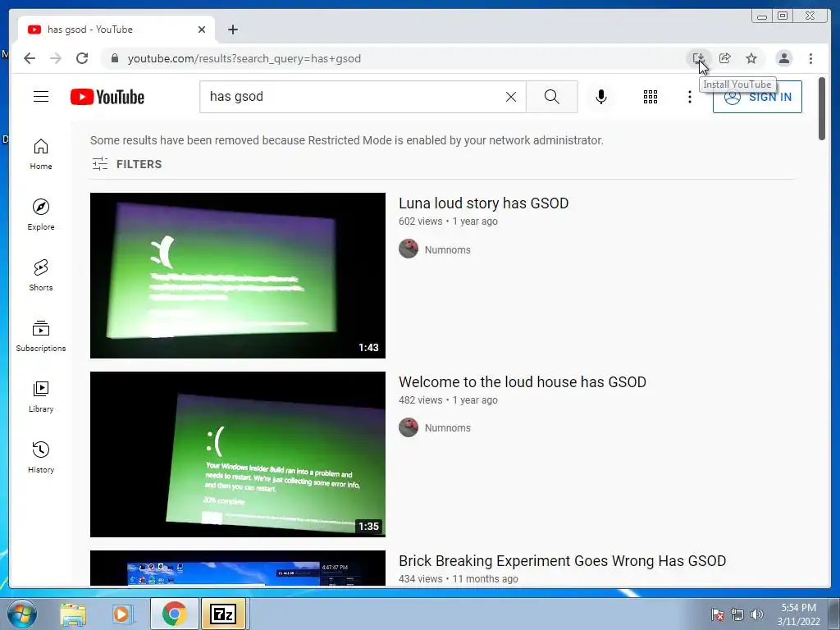This screenshot has width=840, height=630.
Task: Open YouTube settings three-dot menu
Action: tap(689, 97)
